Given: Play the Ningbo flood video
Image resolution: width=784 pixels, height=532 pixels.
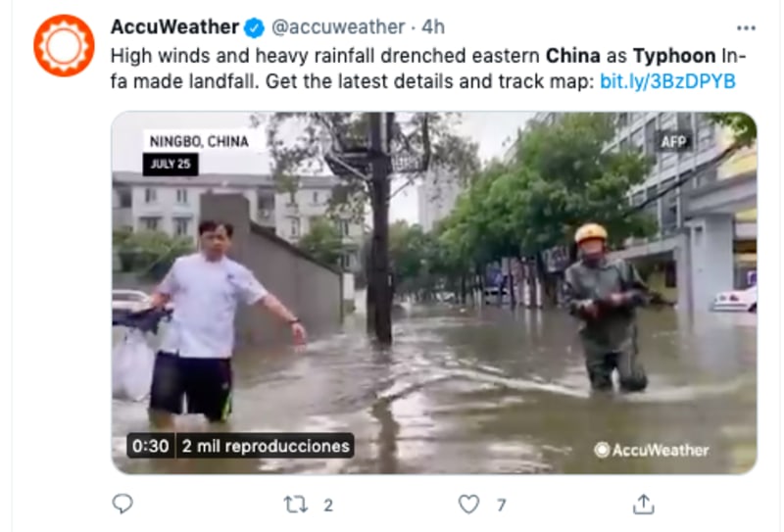Looking at the screenshot, I should (x=434, y=293).
